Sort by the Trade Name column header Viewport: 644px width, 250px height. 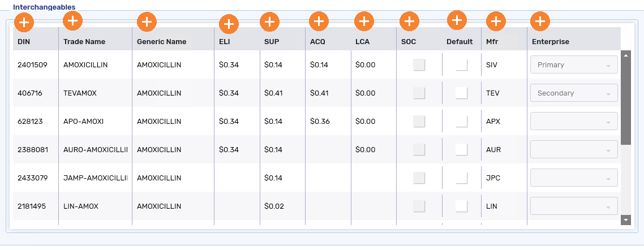[x=84, y=42]
